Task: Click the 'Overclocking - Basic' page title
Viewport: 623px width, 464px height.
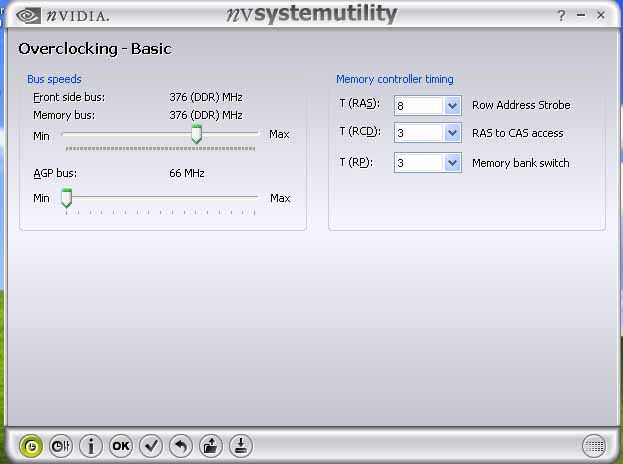Action: click(95, 49)
